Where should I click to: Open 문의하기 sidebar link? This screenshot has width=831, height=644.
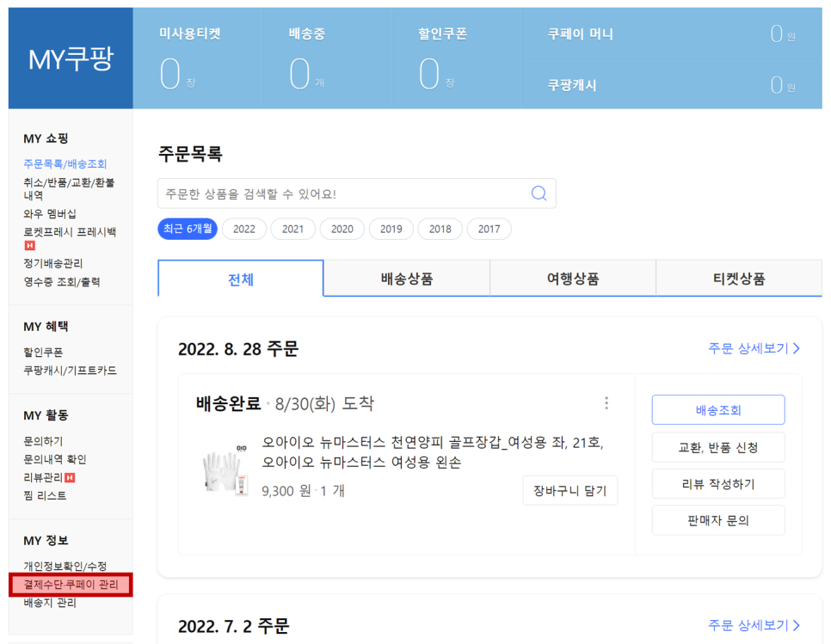[43, 441]
